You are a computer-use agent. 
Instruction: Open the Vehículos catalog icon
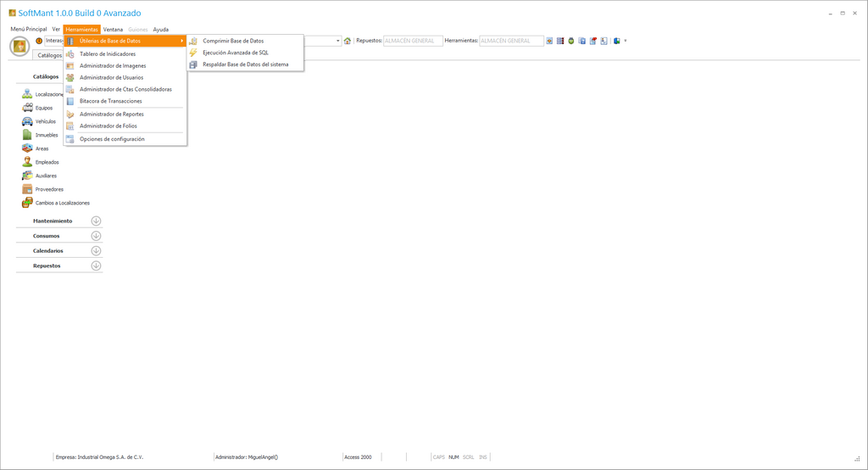(x=27, y=121)
